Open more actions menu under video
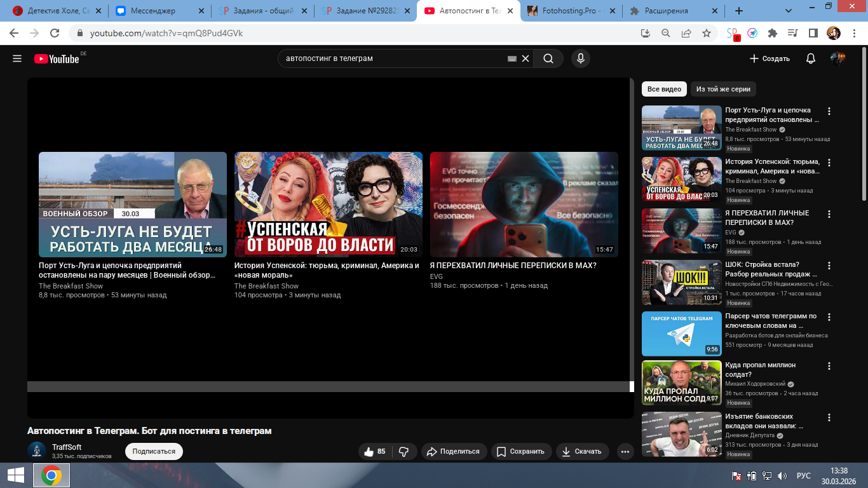 tap(625, 452)
